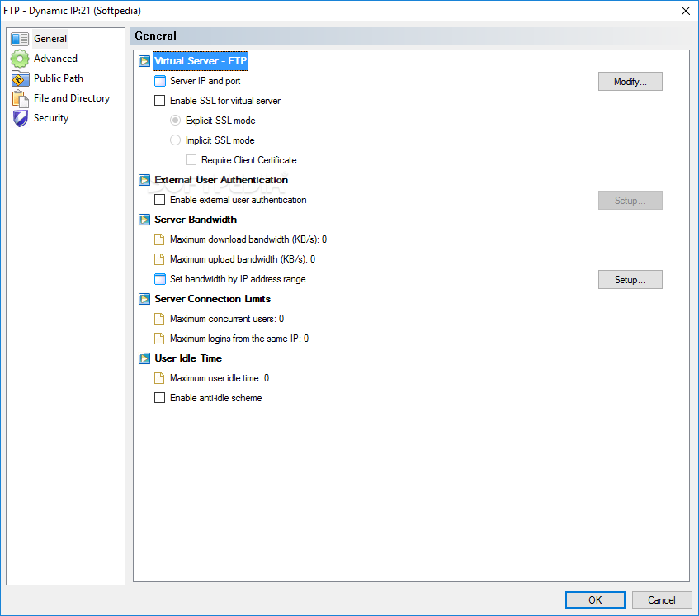Viewport: 699px width, 616px height.
Task: Collapse External User Authentication section arrow
Action: point(144,180)
